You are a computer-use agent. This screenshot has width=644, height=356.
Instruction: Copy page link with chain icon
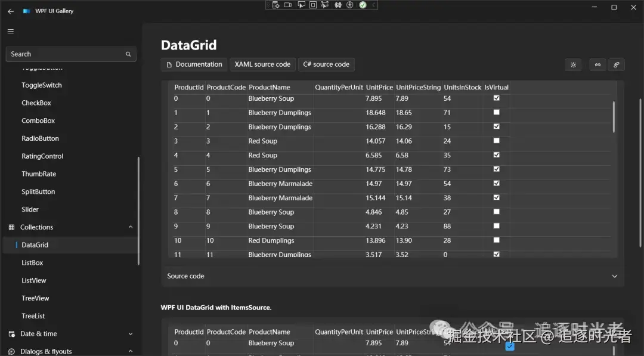click(x=597, y=65)
